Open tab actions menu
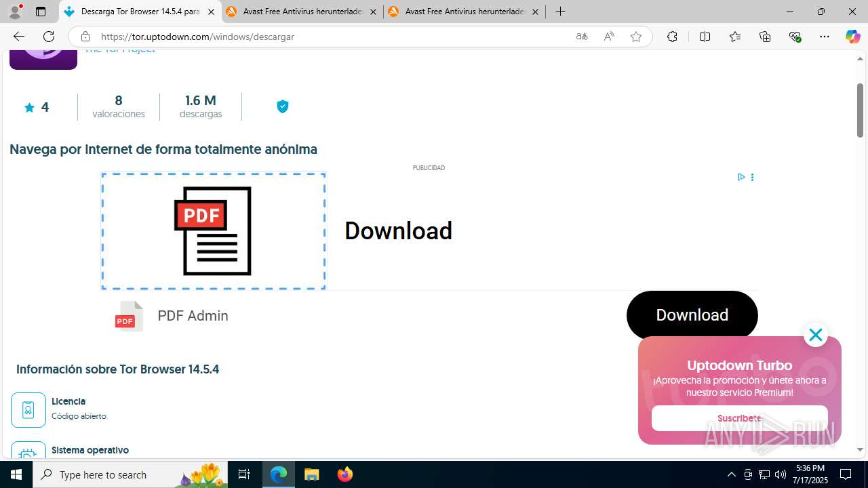 (41, 12)
